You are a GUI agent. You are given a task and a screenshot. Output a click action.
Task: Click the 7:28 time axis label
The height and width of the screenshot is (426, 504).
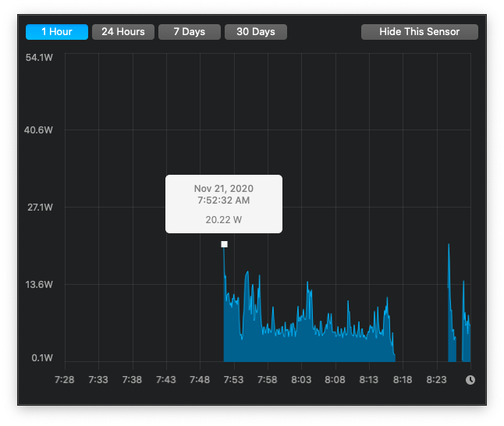[x=65, y=380]
